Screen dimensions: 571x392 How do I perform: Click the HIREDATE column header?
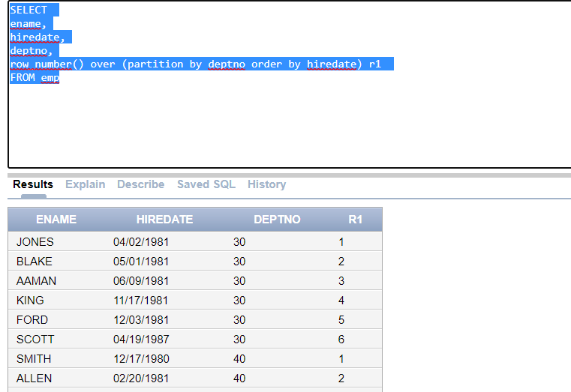164,220
